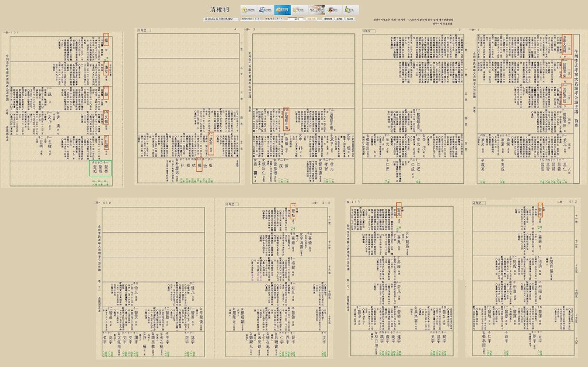Image resolution: width=588 pixels, height=367 pixels.
Task: Click the name 仁忠 on page 2
Action: (388, 166)
